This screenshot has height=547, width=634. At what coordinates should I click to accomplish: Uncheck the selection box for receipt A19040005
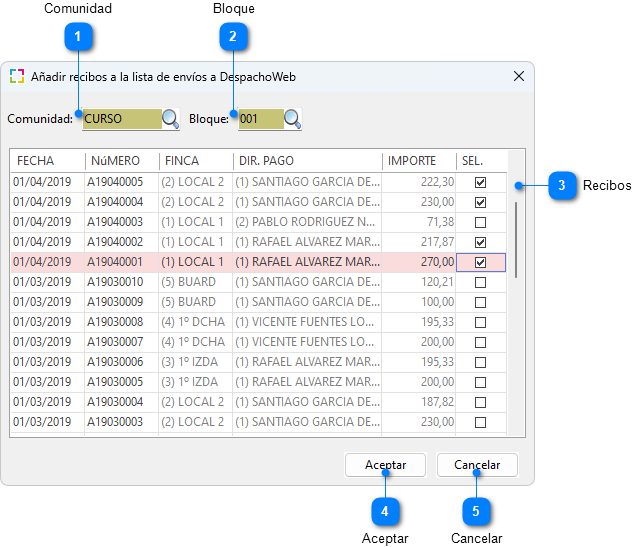tap(481, 182)
